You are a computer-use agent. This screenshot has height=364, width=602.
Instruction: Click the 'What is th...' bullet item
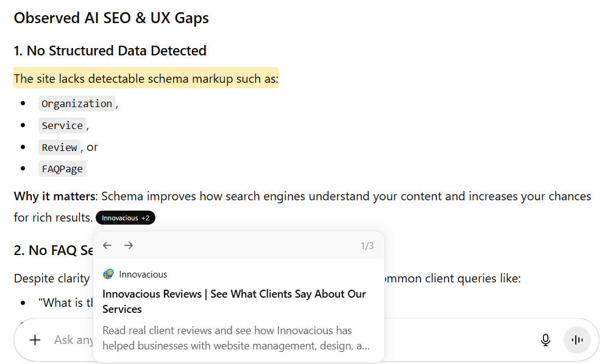pyautogui.click(x=65, y=303)
